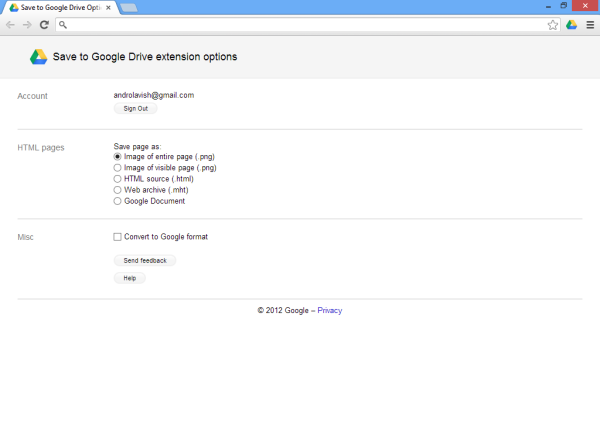Click the '© 2012 Google' footer text
This screenshot has height=426, width=600.
283,310
